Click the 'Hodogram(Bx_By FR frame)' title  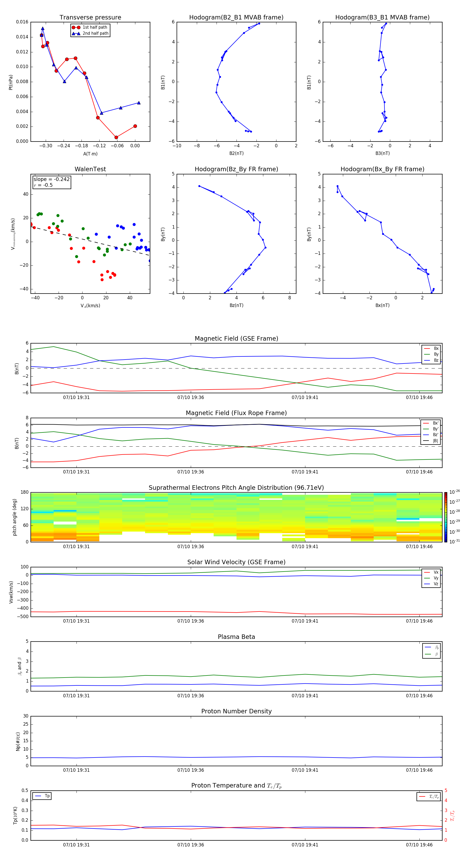pos(382,169)
